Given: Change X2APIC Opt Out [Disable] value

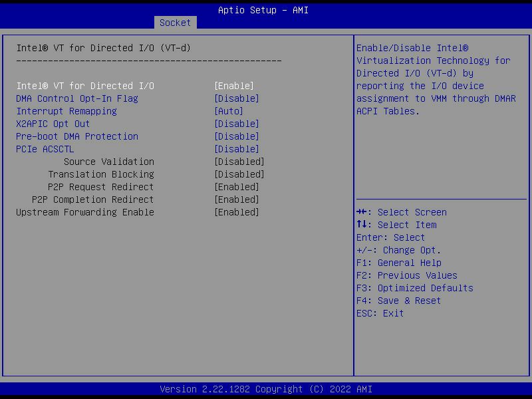Looking at the screenshot, I should tap(237, 124).
